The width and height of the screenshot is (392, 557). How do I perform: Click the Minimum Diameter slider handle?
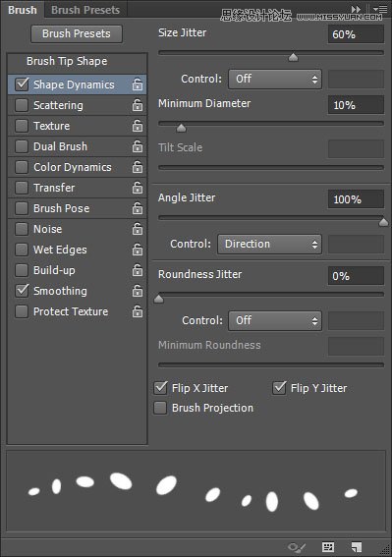[181, 128]
